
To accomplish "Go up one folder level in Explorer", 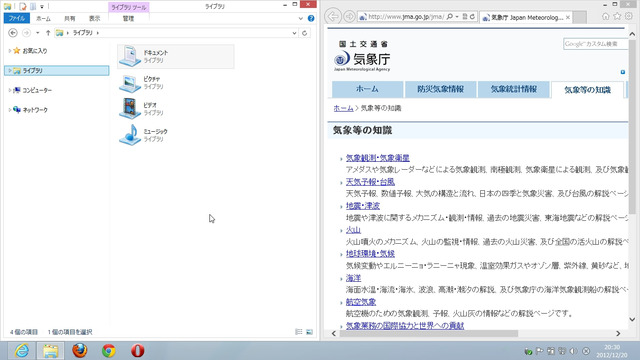I will 48,33.
